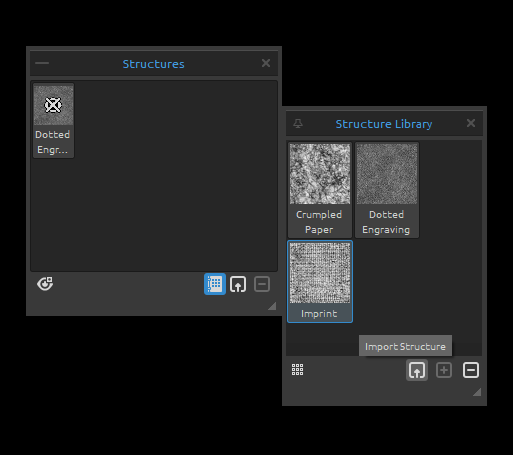Viewport: 513px width, 455px height.
Task: Select the Dotted Engraving library structure
Action: 387,190
